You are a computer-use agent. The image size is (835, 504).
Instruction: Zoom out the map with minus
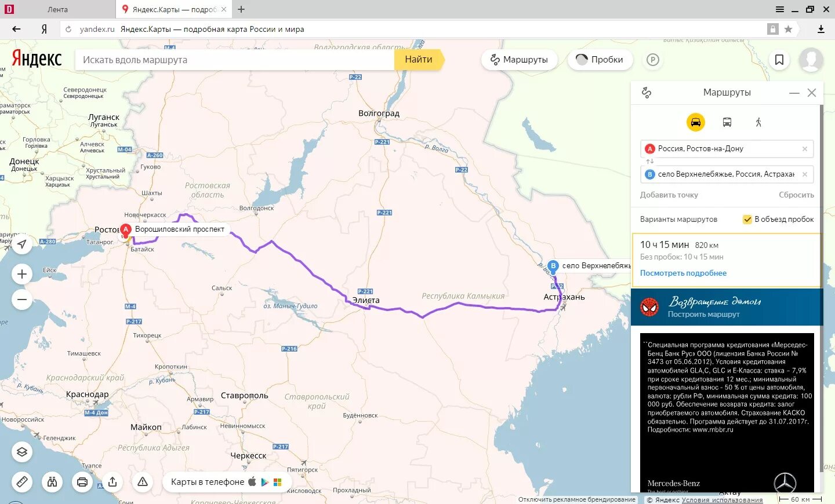pyautogui.click(x=22, y=300)
